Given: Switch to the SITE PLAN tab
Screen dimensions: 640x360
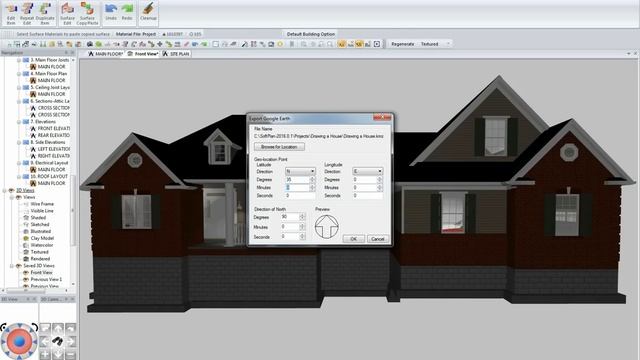Looking at the screenshot, I should 176,54.
